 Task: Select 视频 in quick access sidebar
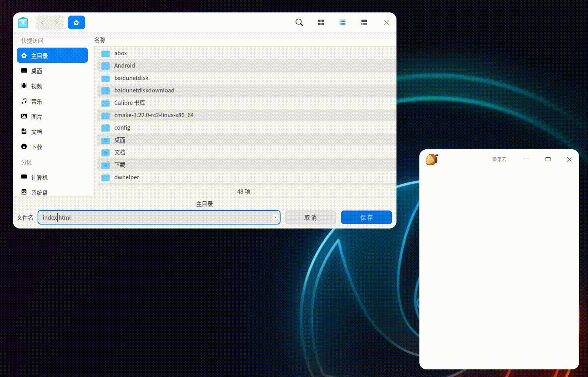37,86
